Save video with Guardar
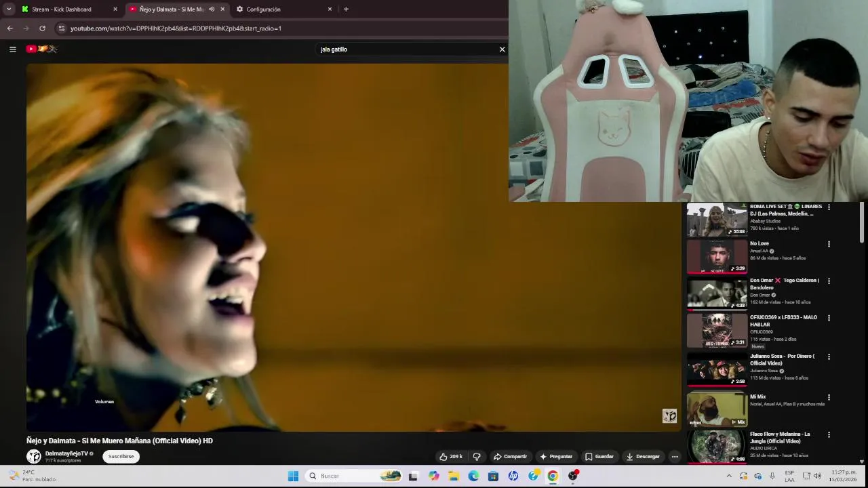 (x=599, y=457)
